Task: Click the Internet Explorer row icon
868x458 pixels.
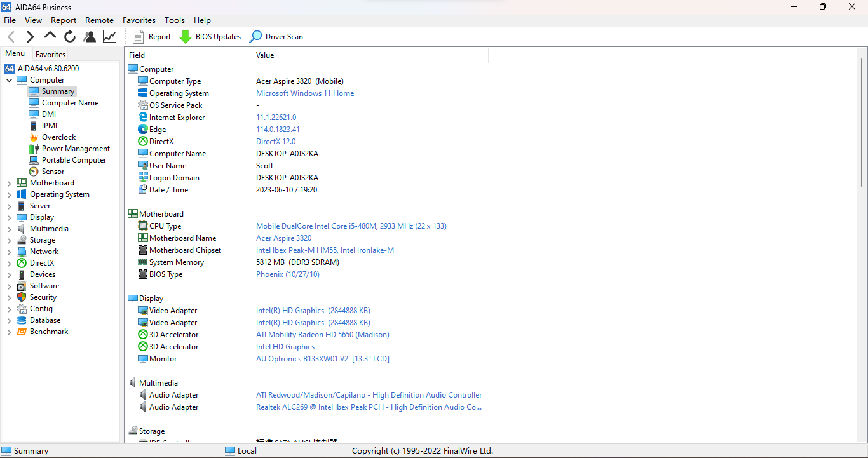Action: coord(143,118)
